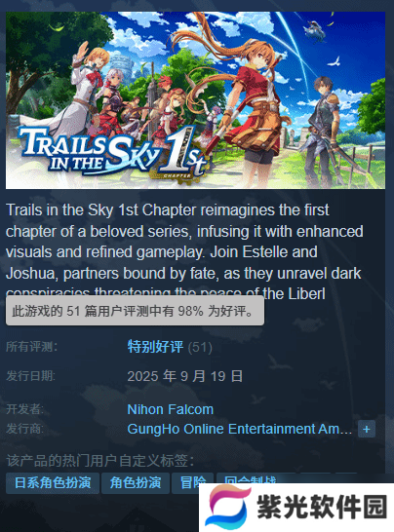Click the (51) review count
Screen dimensions: 394x532
coord(200,347)
